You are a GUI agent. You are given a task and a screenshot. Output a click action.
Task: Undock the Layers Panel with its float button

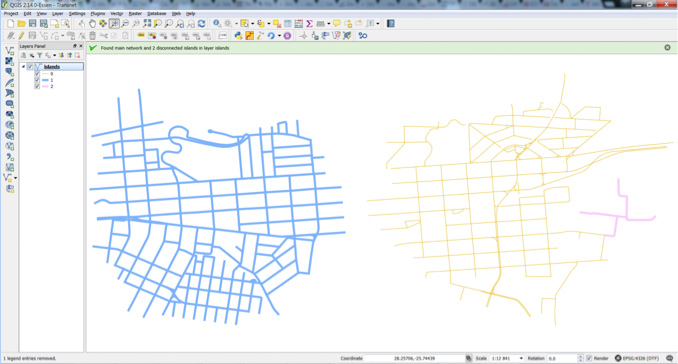74,46
